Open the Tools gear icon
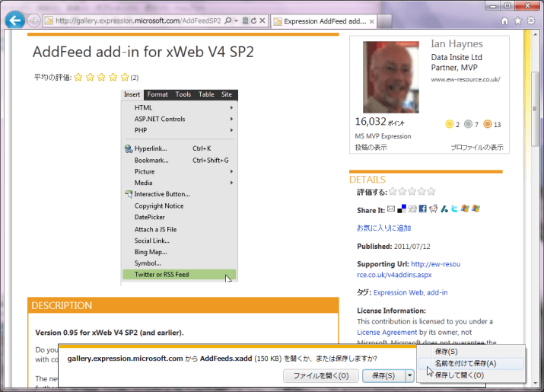 tap(531, 21)
